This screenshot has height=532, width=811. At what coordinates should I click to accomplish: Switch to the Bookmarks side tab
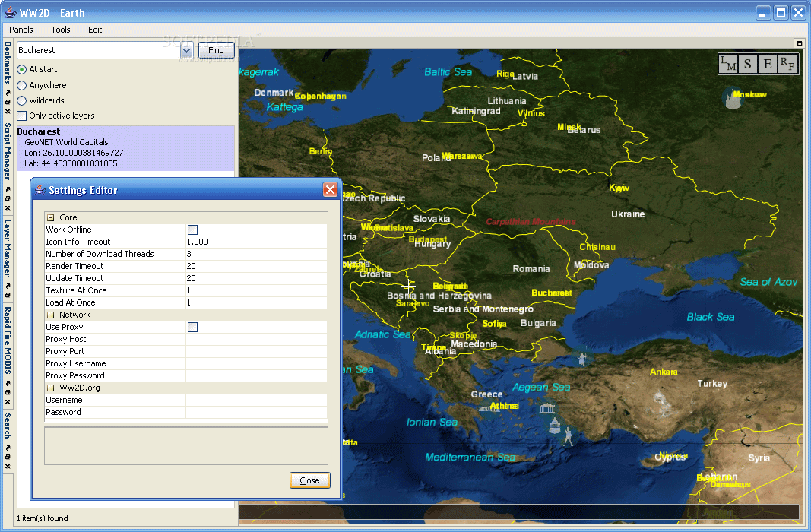point(8,62)
